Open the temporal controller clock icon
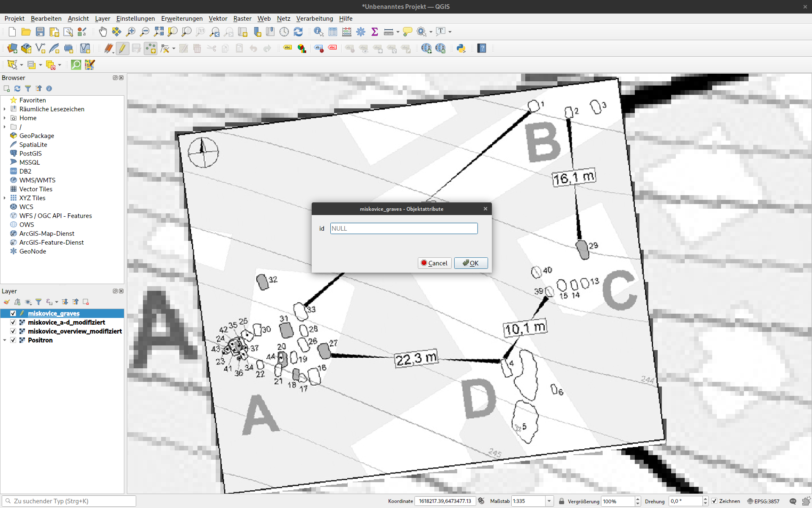This screenshot has height=508, width=812. pyautogui.click(x=284, y=32)
